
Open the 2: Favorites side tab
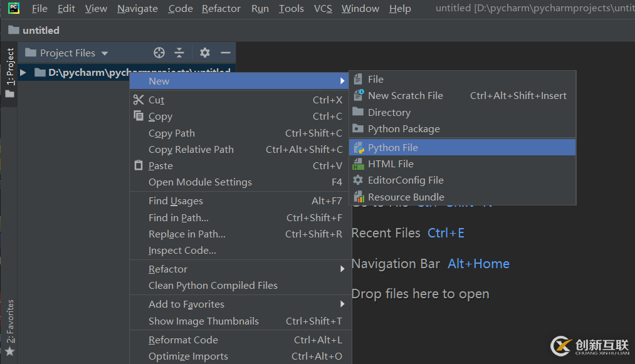tap(9, 321)
